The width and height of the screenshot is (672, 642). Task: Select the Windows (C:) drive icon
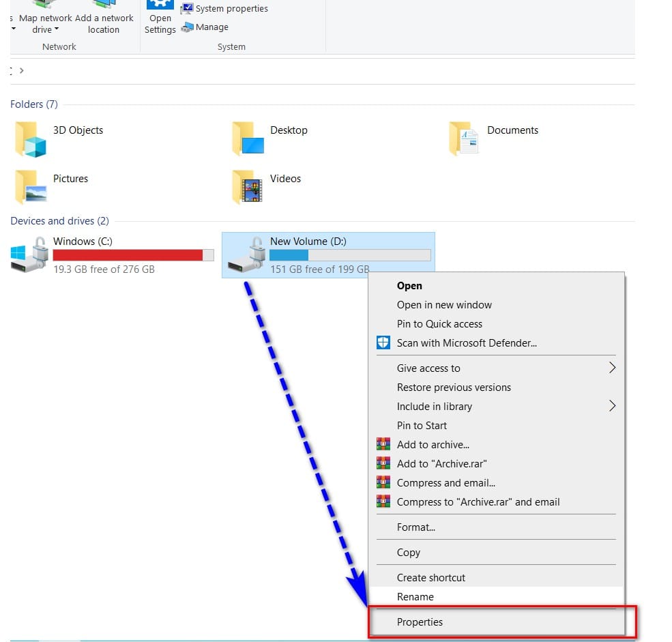tap(29, 254)
